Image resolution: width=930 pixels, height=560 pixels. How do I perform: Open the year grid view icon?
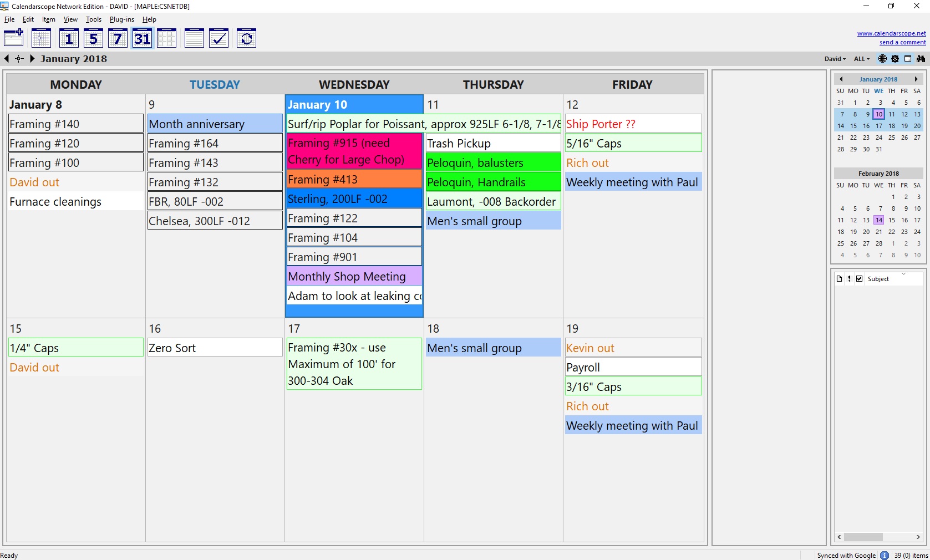(166, 38)
